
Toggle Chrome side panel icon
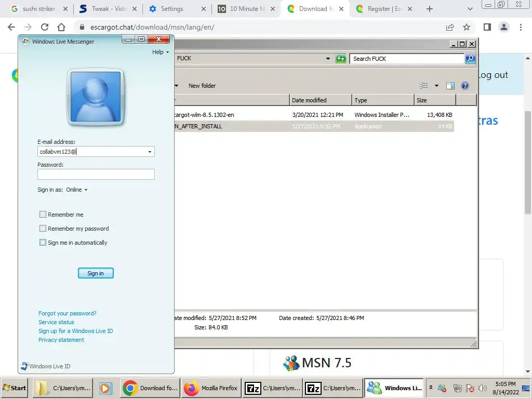click(x=487, y=27)
